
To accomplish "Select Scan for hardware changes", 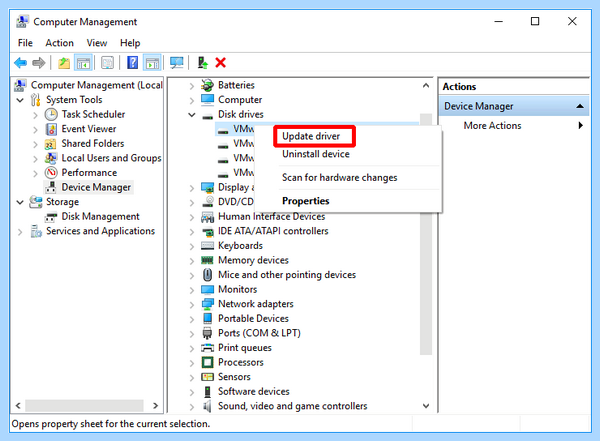I will coord(340,178).
